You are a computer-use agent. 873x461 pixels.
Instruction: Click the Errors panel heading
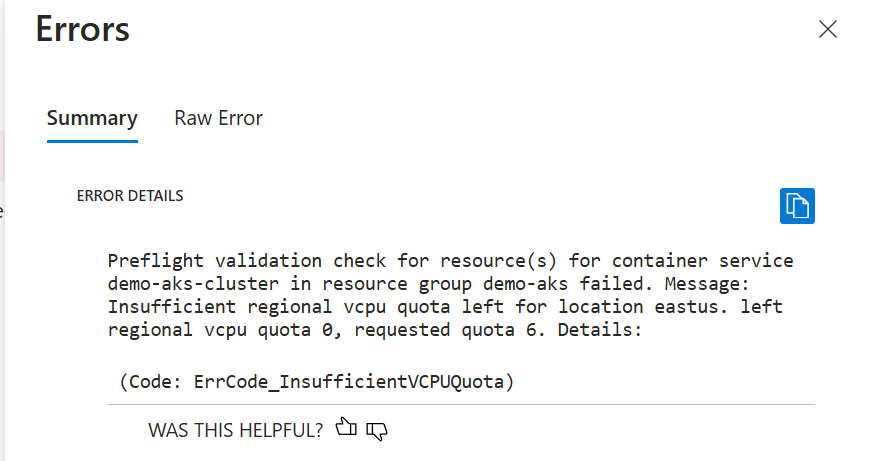tap(83, 29)
